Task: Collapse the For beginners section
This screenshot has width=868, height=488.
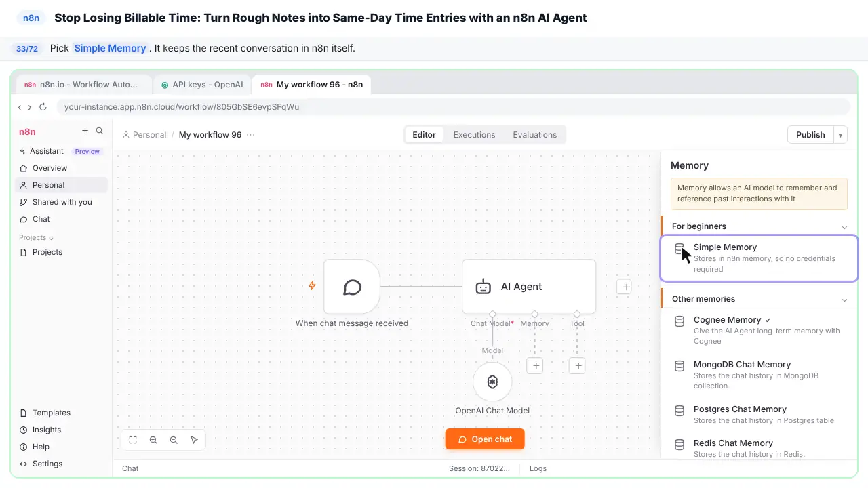Action: click(844, 227)
